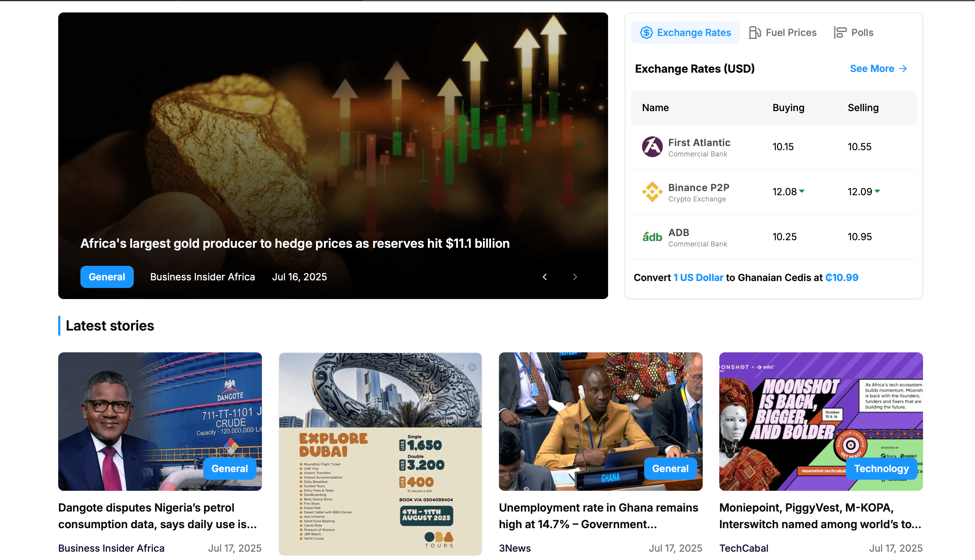The image size is (975, 560).
Task: Click the "1 US Dollar" converter link
Action: 698,277
